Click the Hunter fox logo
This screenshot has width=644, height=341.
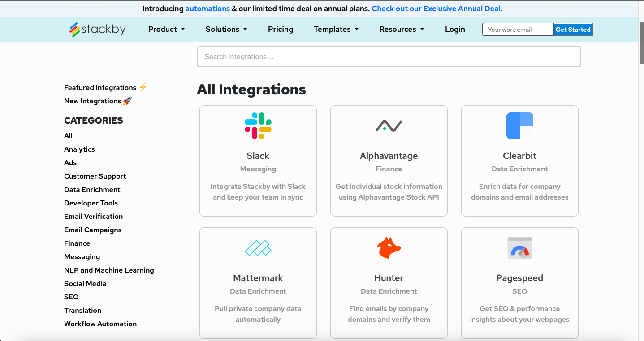click(x=389, y=248)
